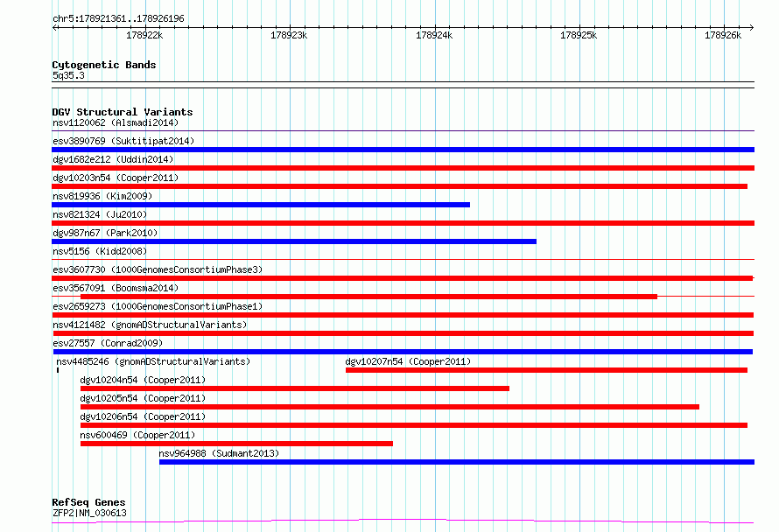Click the 178925k ruler position

[x=579, y=35]
